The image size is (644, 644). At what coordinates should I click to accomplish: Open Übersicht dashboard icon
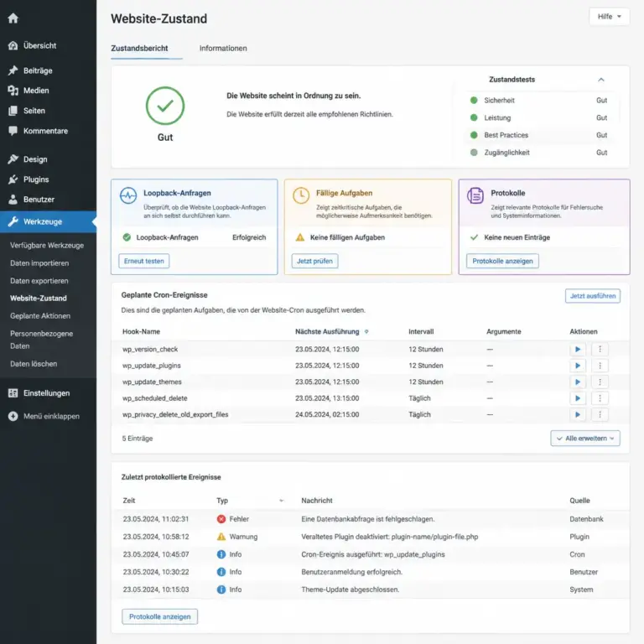[13, 45]
